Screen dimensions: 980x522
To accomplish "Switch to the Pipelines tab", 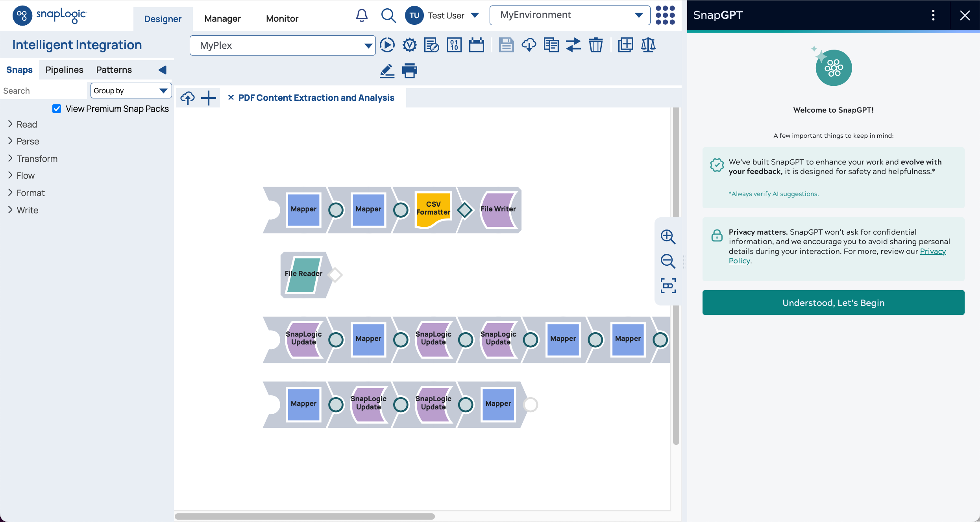I will 64,70.
